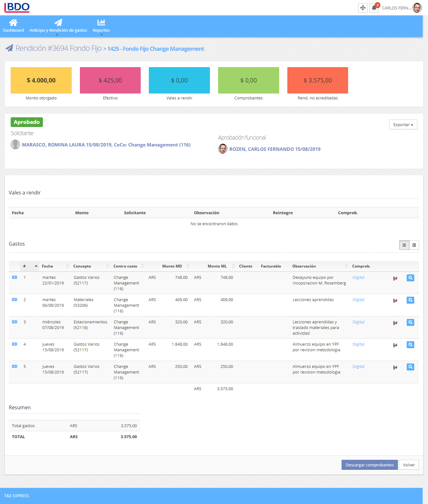This screenshot has height=504, width=428.
Task: Click magnifier icon for Estacionamientos expense
Action: tap(410, 322)
